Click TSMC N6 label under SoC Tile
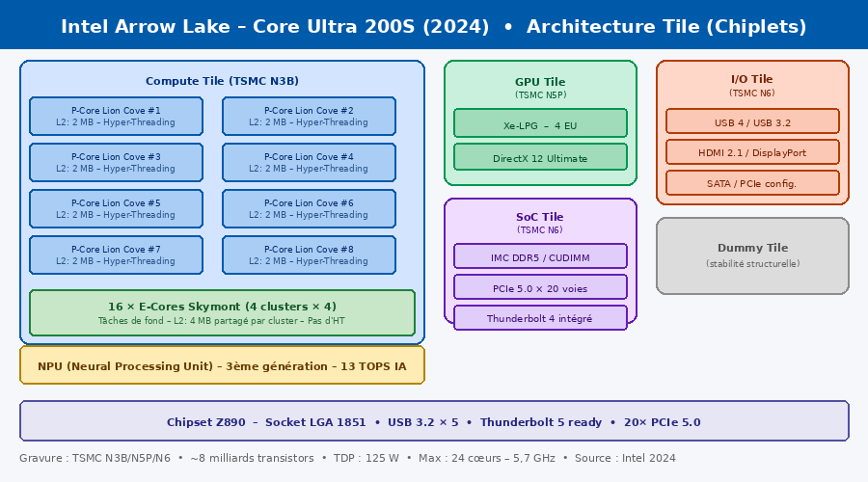This screenshot has height=482, width=868. pyautogui.click(x=540, y=230)
